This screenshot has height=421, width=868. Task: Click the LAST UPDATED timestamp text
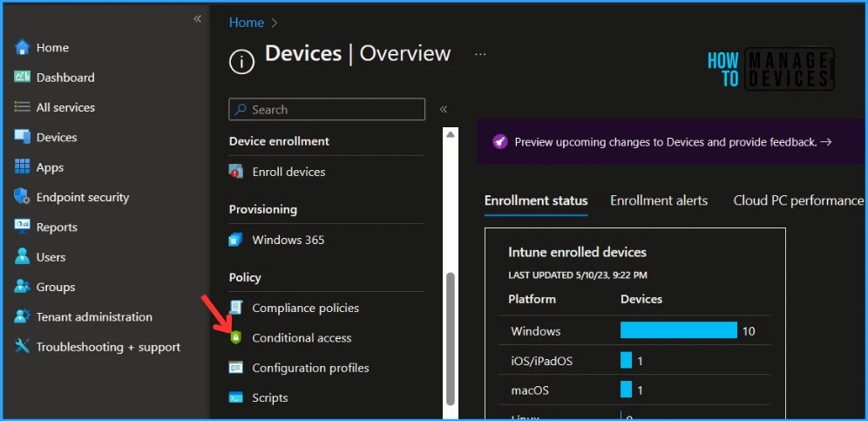click(578, 275)
